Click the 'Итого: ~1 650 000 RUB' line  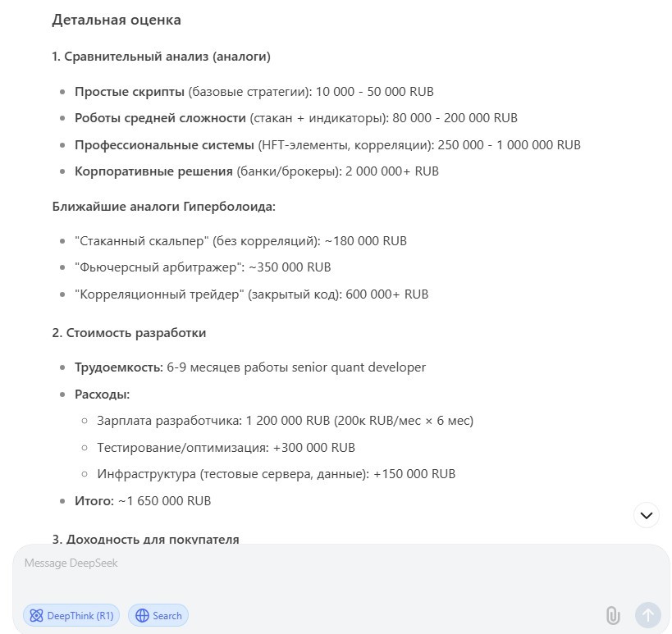coord(143,501)
